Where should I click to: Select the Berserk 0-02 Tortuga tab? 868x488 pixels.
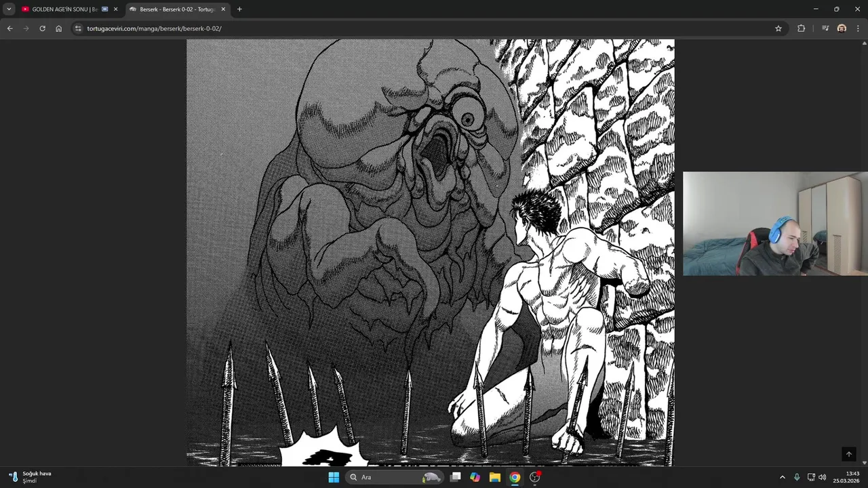coord(177,9)
